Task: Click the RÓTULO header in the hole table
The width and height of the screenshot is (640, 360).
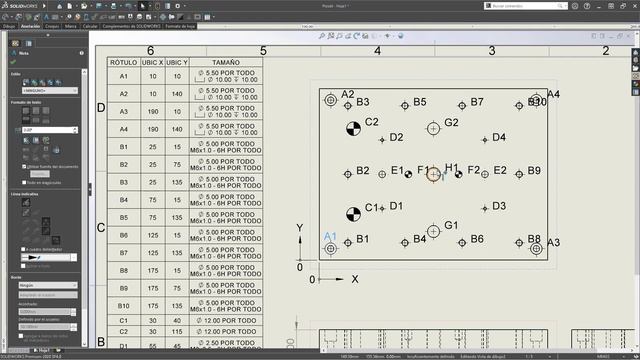Action: (124, 62)
